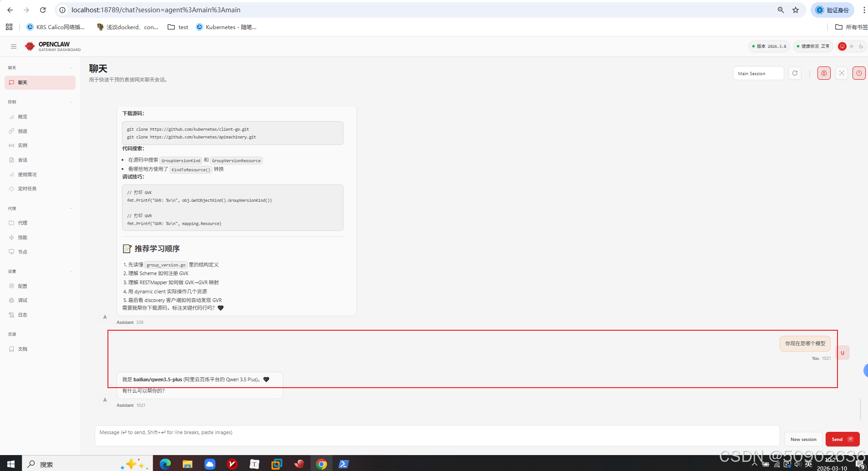Screen dimensions: 868x471
Task: Click the OpenClaw lobster logo
Action: 30,46
